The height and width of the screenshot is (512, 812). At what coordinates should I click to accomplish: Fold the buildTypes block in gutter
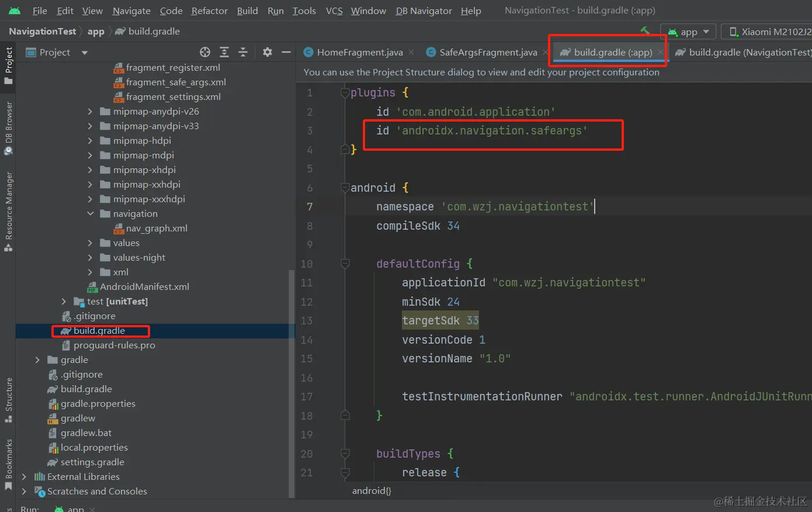[x=345, y=454]
